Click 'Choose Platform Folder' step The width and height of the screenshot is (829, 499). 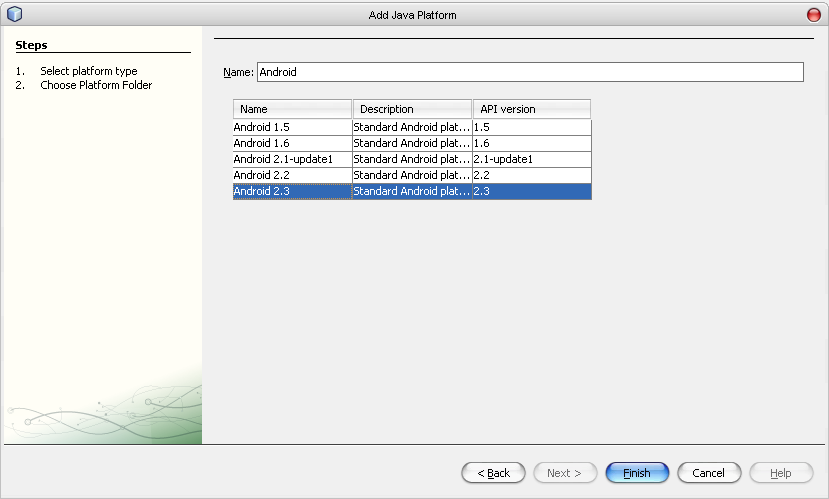[96, 85]
